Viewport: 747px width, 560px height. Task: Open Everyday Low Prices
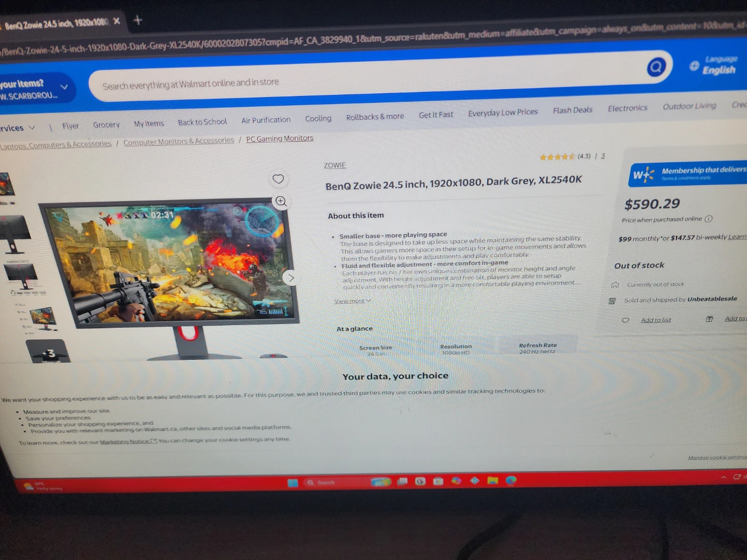[x=503, y=113]
